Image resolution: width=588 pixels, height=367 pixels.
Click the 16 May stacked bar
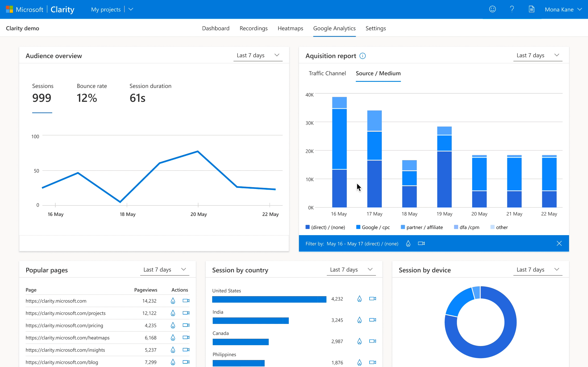point(339,152)
